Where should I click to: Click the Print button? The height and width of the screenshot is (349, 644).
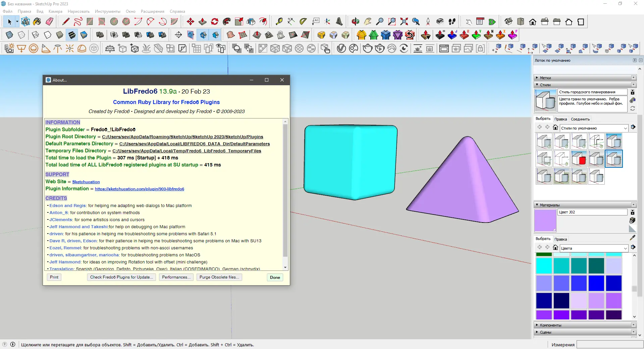click(54, 277)
